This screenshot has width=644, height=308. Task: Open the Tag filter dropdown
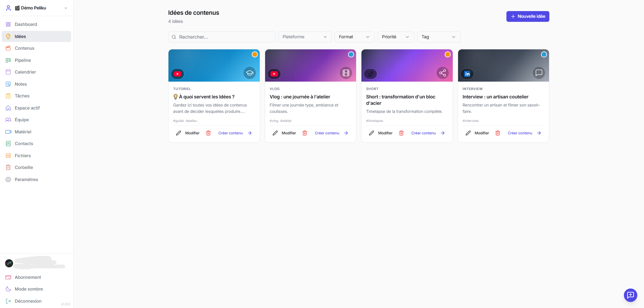coord(439,37)
